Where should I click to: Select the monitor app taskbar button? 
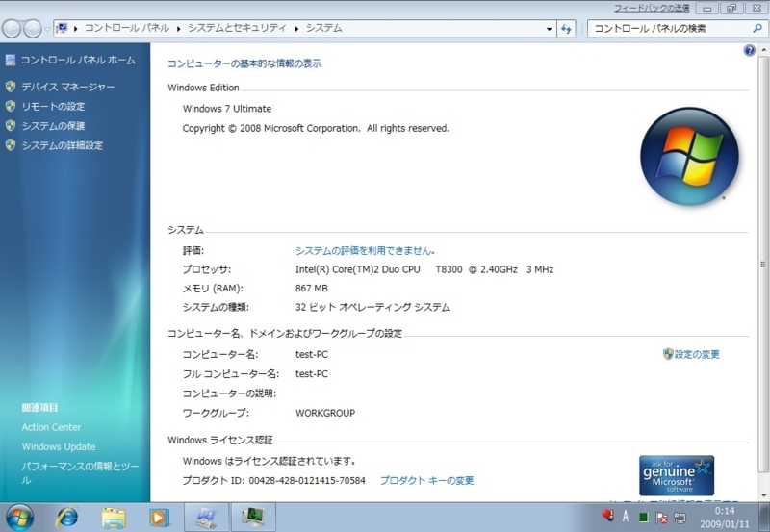253,518
